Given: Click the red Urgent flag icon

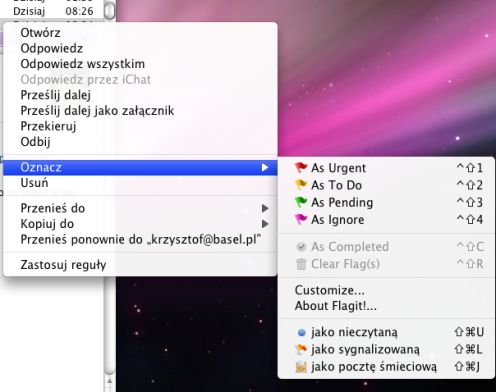Looking at the screenshot, I should click(301, 167).
